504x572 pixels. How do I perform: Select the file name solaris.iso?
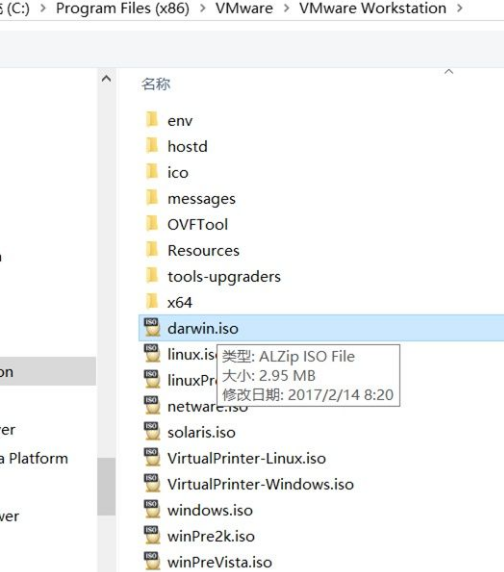click(201, 432)
